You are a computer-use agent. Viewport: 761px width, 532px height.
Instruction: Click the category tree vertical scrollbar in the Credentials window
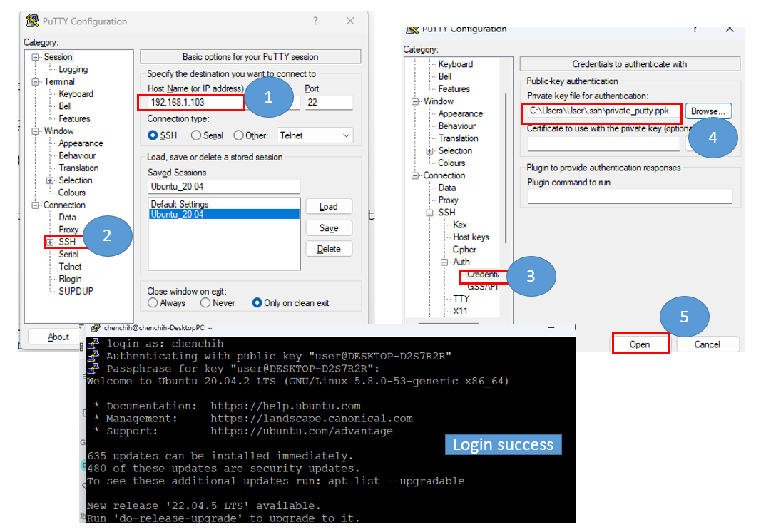(506, 168)
